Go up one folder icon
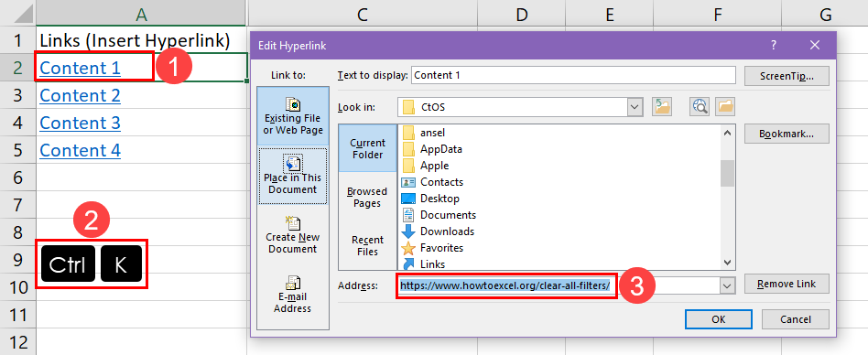The width and height of the screenshot is (868, 355). click(662, 107)
